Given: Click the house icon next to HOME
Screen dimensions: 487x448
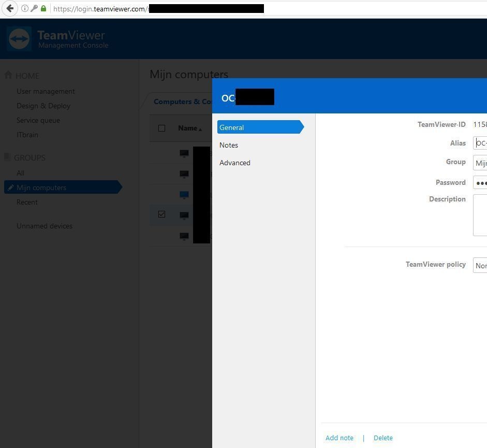Looking at the screenshot, I should tap(8, 75).
